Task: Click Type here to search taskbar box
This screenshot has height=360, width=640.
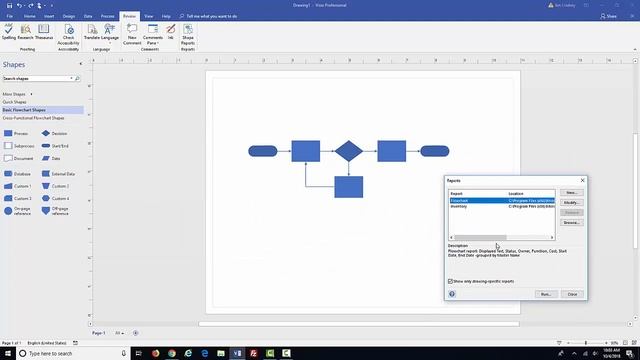Action: click(73, 353)
